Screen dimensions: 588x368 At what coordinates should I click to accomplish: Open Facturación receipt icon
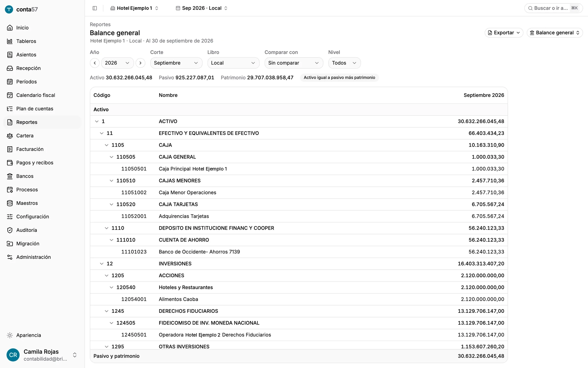click(x=10, y=149)
